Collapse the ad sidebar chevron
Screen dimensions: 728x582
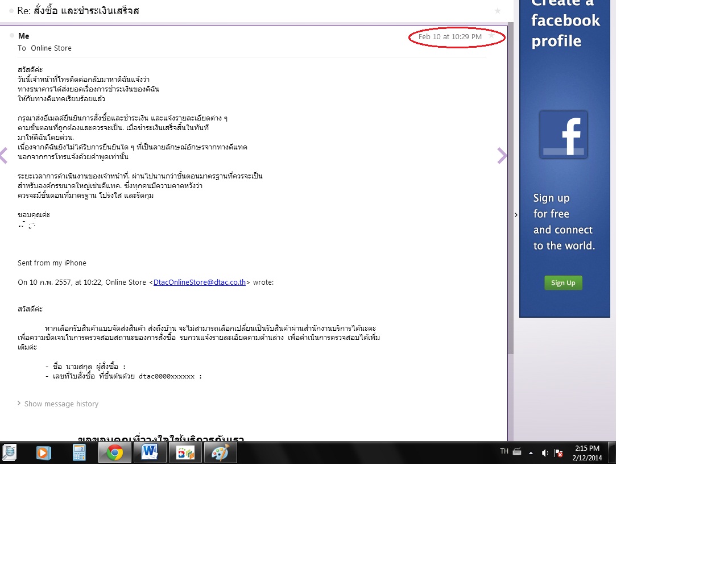click(516, 215)
